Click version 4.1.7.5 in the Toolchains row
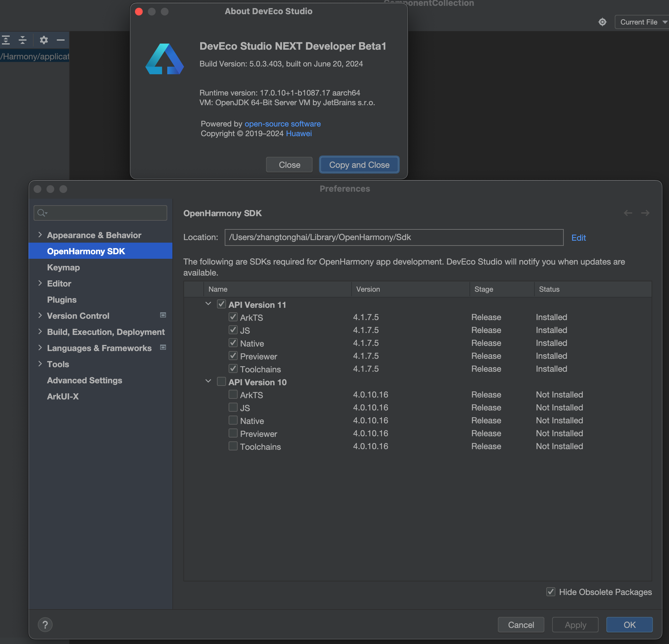This screenshot has height=644, width=669. 366,369
